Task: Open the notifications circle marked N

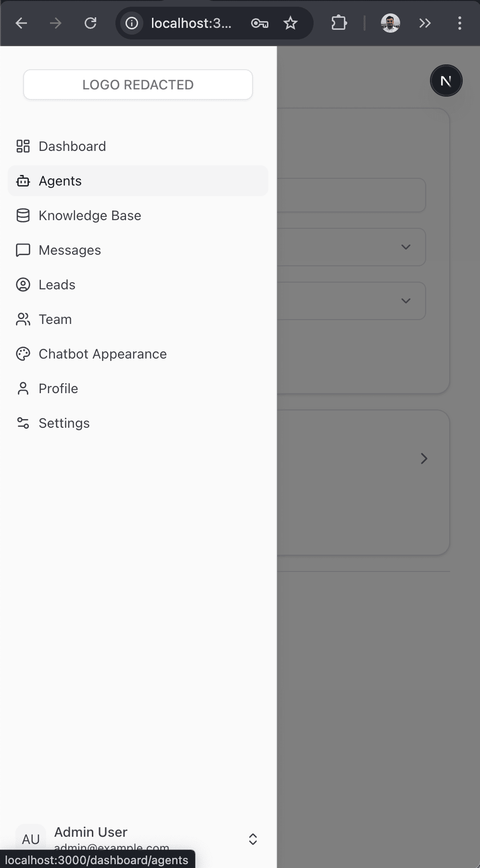Action: (446, 80)
